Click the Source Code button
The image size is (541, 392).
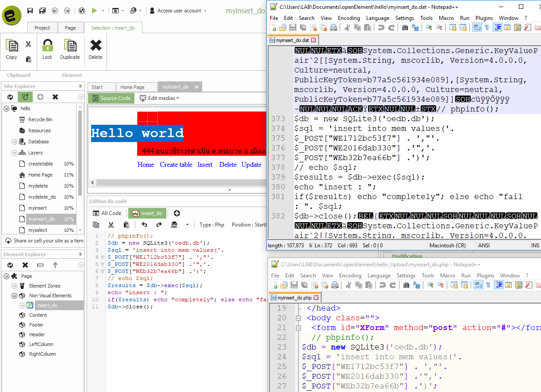(x=111, y=98)
